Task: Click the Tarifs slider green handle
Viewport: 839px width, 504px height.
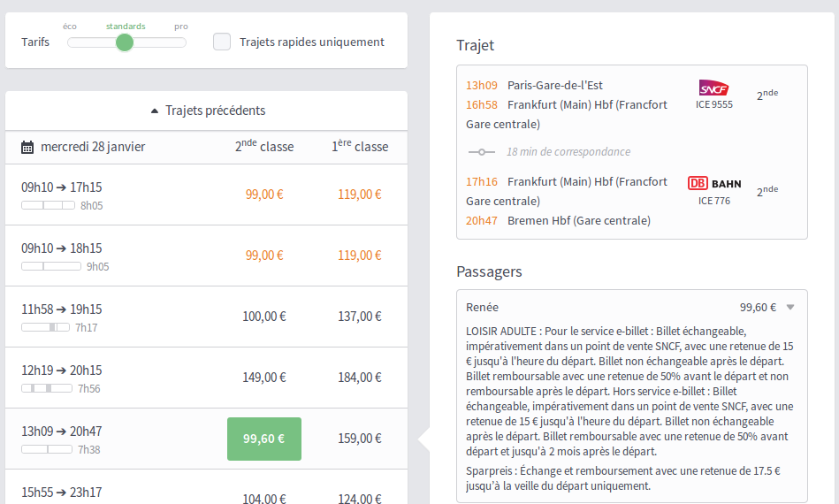Action: pyautogui.click(x=125, y=42)
